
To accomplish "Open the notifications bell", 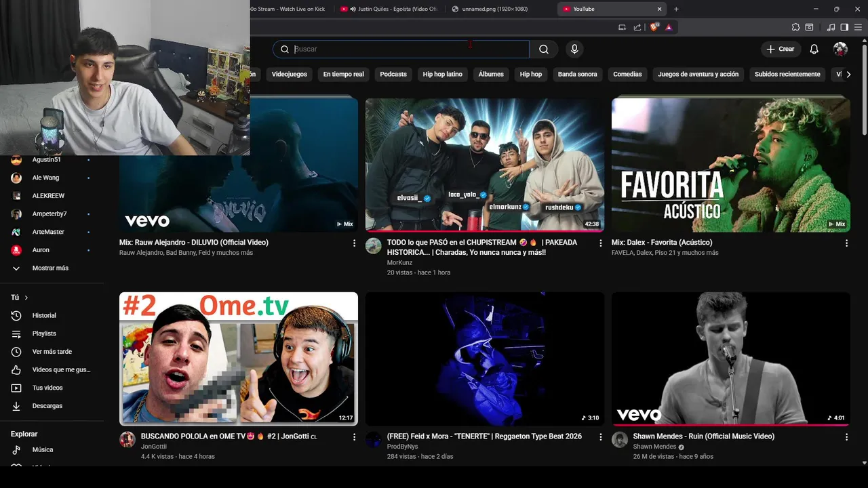I will [814, 49].
